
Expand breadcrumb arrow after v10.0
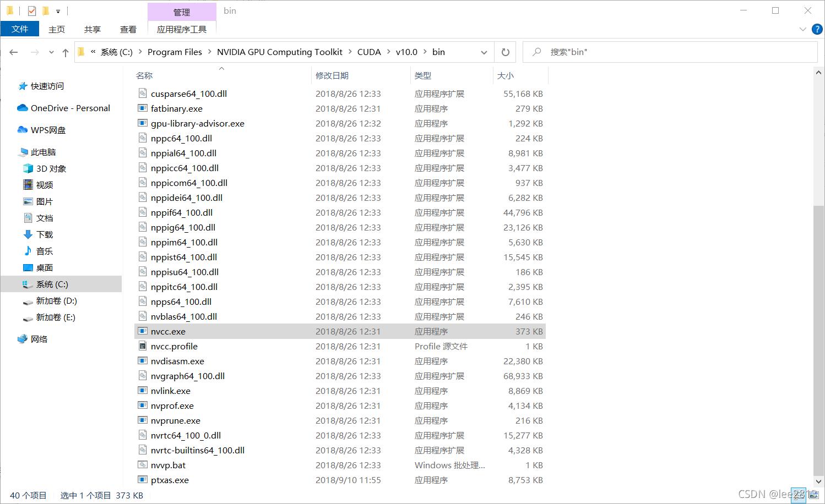pyautogui.click(x=425, y=52)
